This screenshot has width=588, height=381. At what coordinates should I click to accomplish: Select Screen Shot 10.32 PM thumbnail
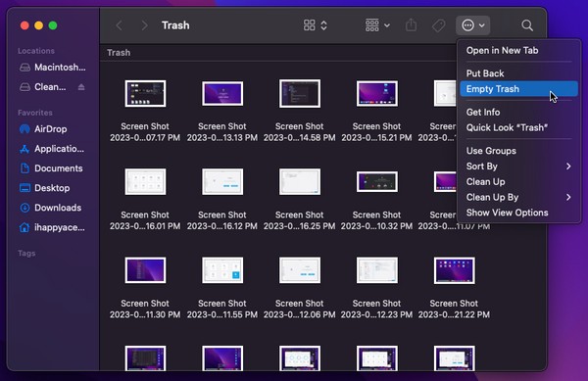pos(377,182)
